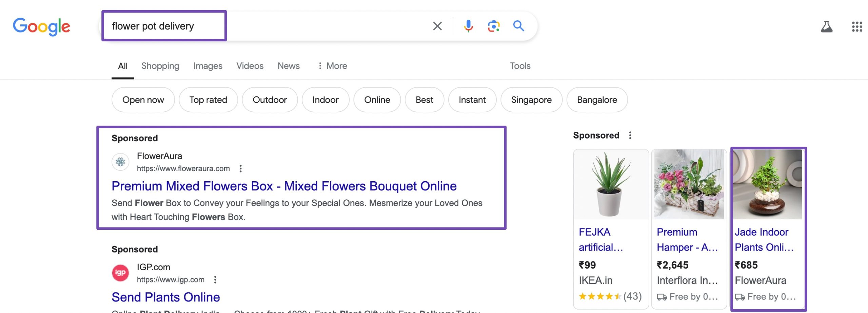Click the https://www.igp.com URL
Viewport: 868px width, 313px height.
(171, 280)
